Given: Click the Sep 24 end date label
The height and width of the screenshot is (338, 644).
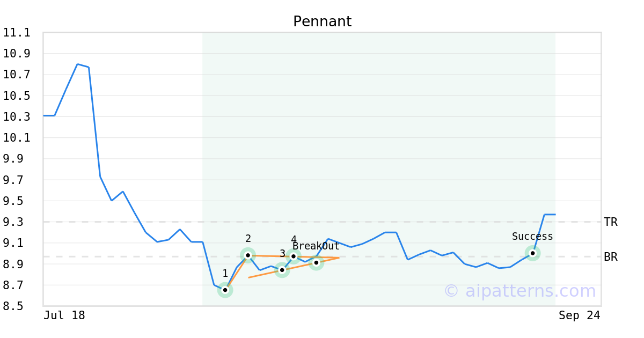Looking at the screenshot, I should [579, 315].
